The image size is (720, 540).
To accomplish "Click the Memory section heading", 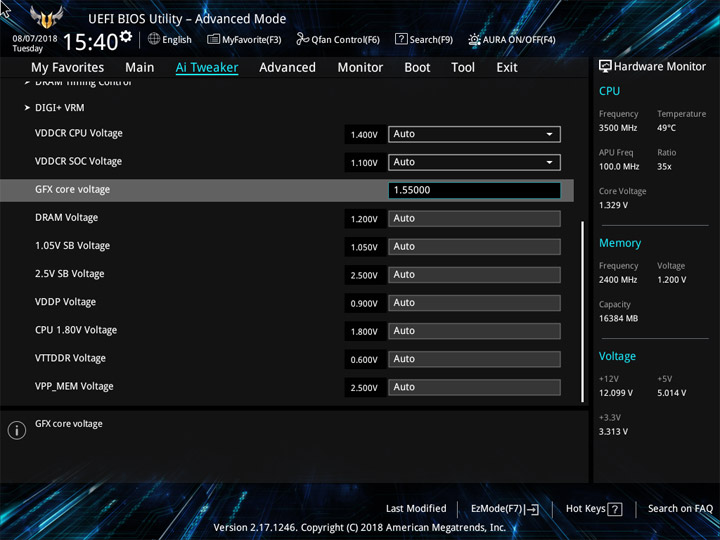I will click(x=620, y=243).
